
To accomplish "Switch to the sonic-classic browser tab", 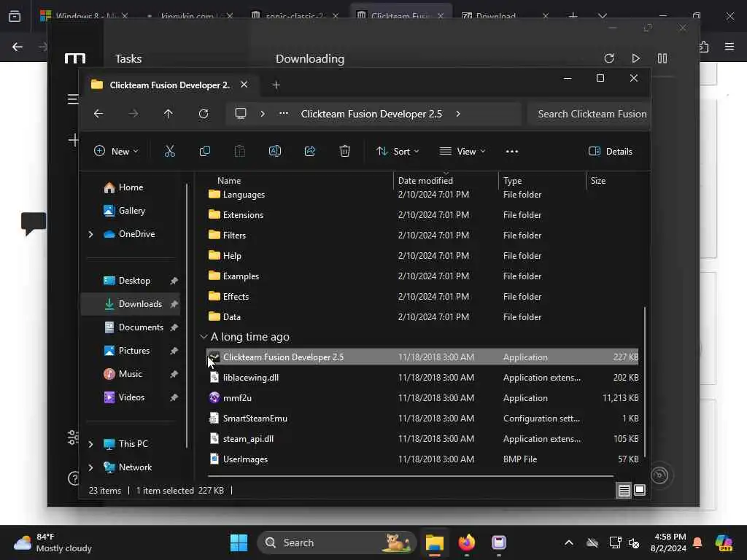I will click(x=295, y=16).
